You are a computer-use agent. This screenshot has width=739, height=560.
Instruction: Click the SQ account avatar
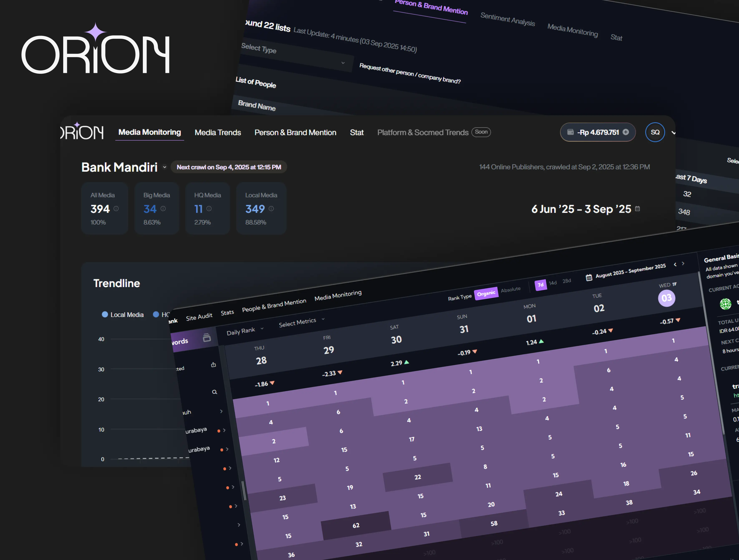pyautogui.click(x=655, y=132)
